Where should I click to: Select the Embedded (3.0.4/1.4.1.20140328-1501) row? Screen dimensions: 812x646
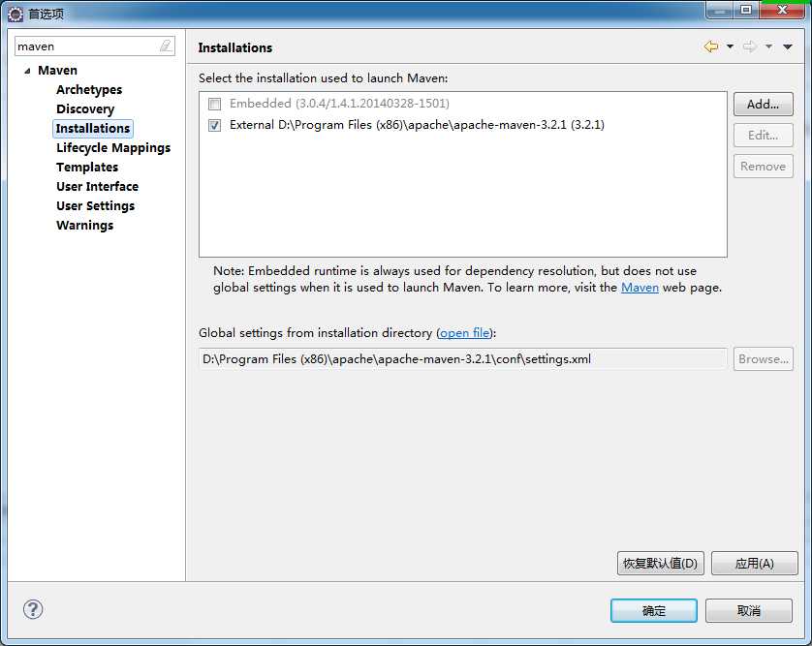tap(339, 104)
